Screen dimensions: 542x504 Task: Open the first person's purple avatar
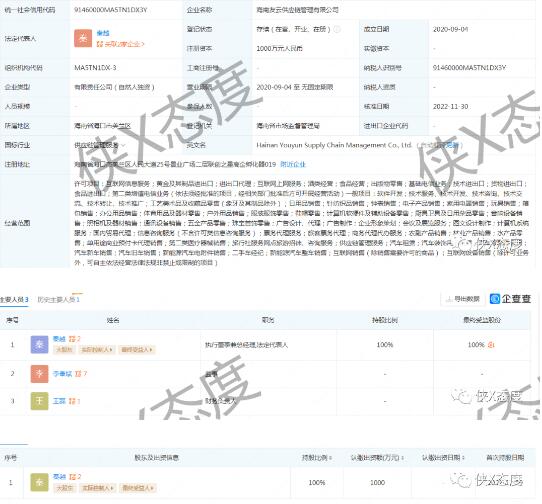click(x=39, y=345)
